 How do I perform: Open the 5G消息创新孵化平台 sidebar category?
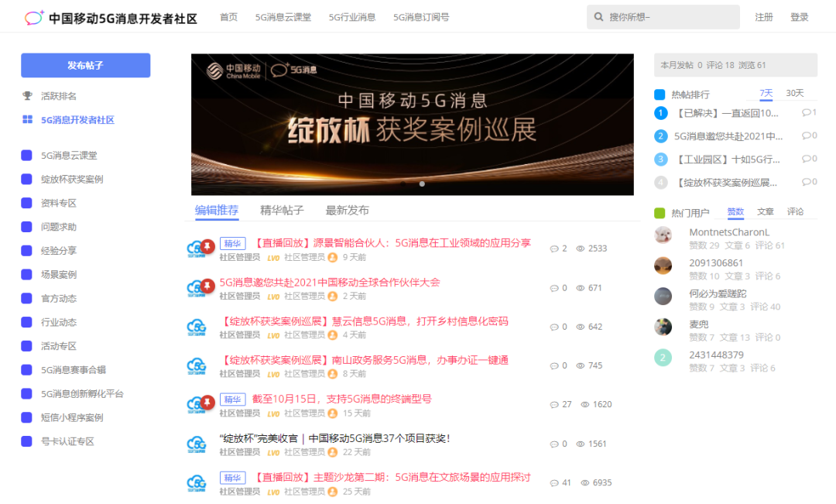[x=82, y=393]
